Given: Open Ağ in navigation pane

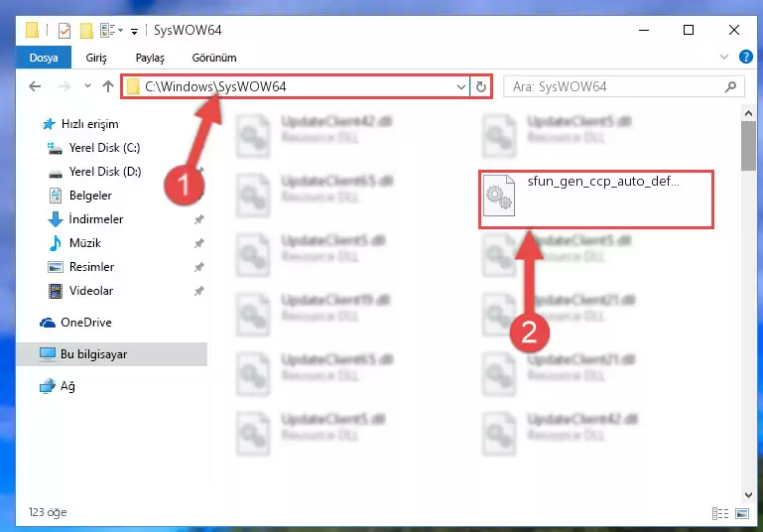Looking at the screenshot, I should pyautogui.click(x=57, y=386).
